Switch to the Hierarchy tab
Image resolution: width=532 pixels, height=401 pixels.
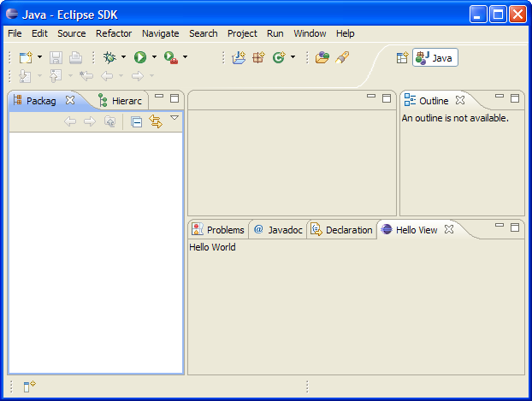coord(120,101)
